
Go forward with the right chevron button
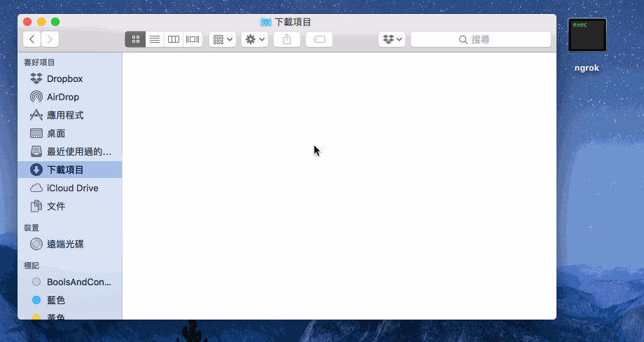pyautogui.click(x=50, y=39)
